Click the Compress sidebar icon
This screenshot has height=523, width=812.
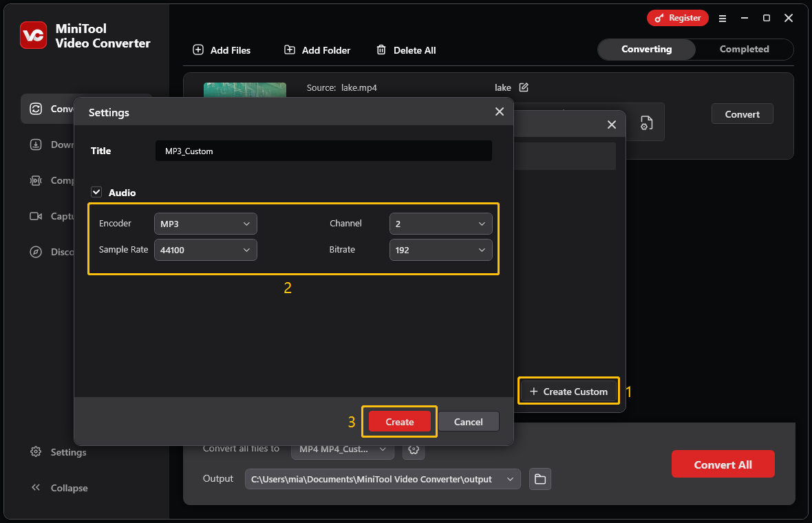coord(36,180)
